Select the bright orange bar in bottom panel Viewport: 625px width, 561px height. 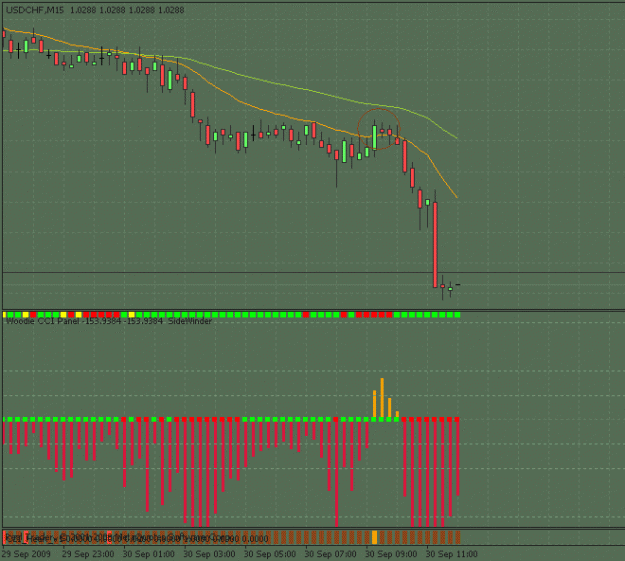click(x=374, y=537)
